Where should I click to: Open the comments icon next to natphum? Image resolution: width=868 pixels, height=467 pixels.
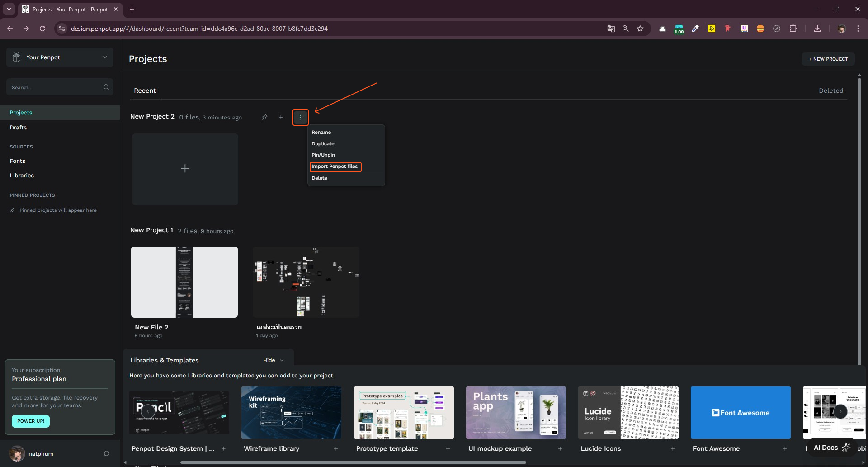107,453
